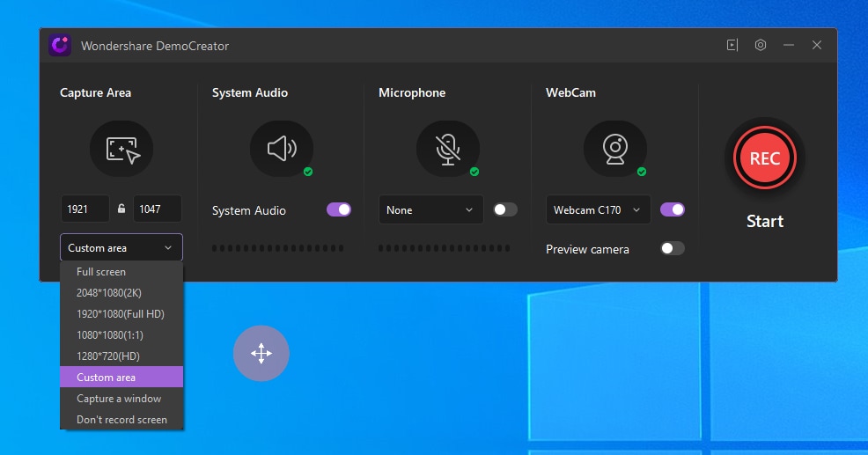Click the System Audio label beside toggle
This screenshot has width=868, height=455.
click(x=249, y=211)
